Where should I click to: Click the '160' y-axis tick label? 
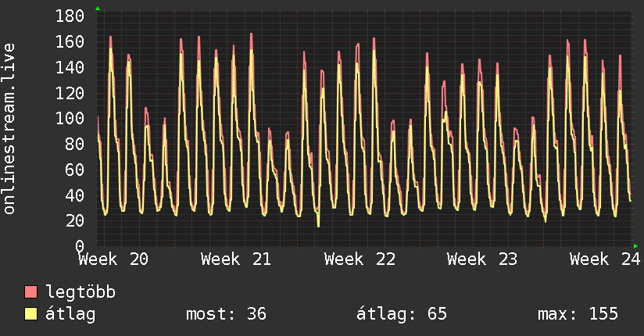point(70,41)
